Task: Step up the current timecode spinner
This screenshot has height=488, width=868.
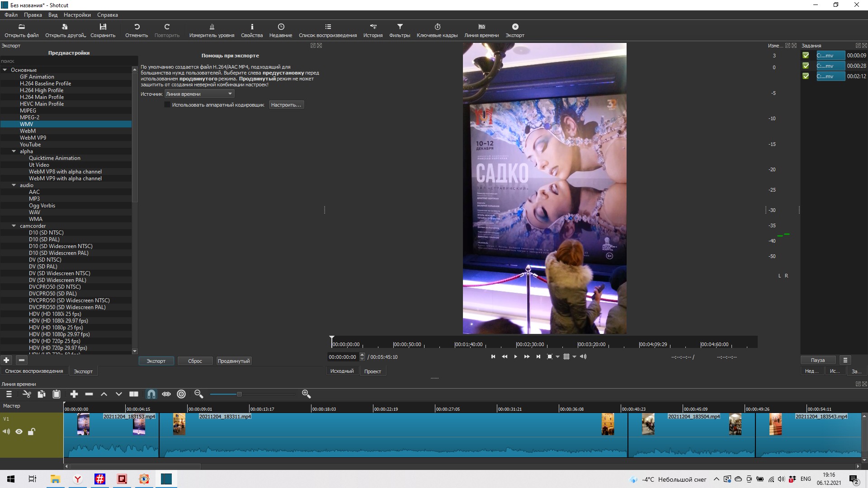Action: [362, 355]
